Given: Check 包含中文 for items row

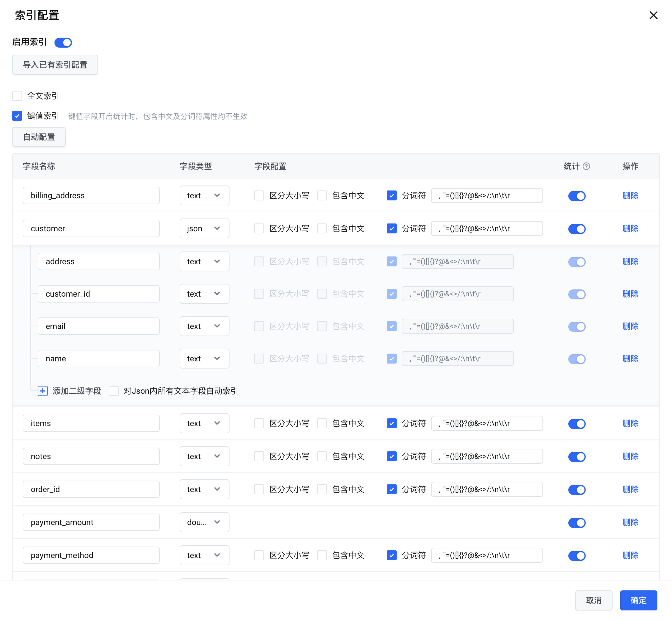Looking at the screenshot, I should coord(322,423).
